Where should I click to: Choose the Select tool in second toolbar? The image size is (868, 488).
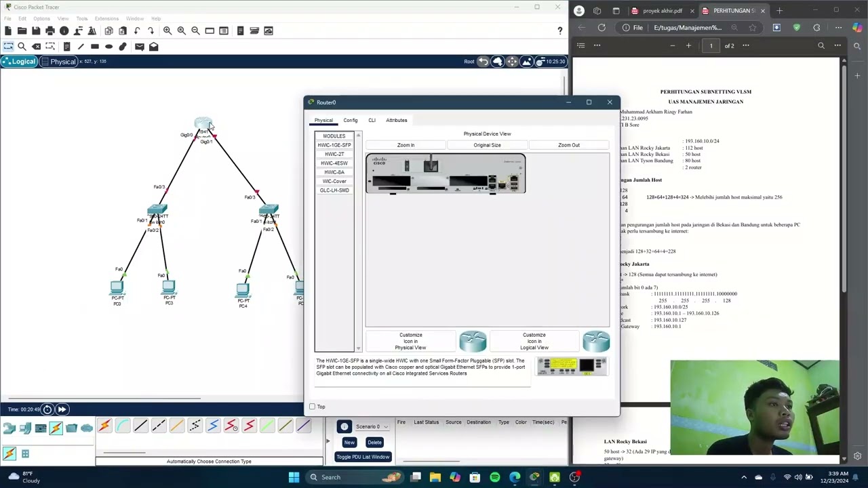tap(8, 46)
